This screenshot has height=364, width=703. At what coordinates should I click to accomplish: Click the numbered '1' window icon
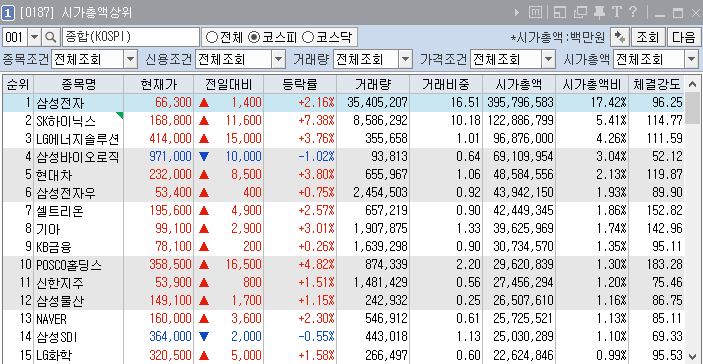click(x=8, y=13)
